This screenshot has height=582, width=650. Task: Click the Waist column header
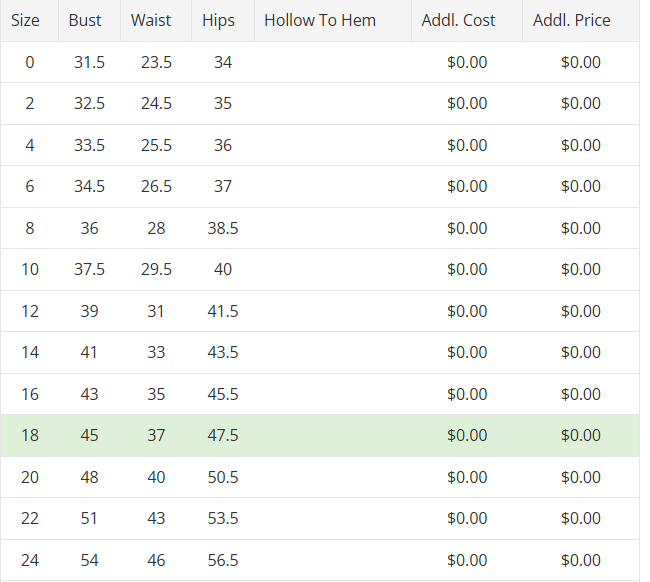pyautogui.click(x=151, y=20)
